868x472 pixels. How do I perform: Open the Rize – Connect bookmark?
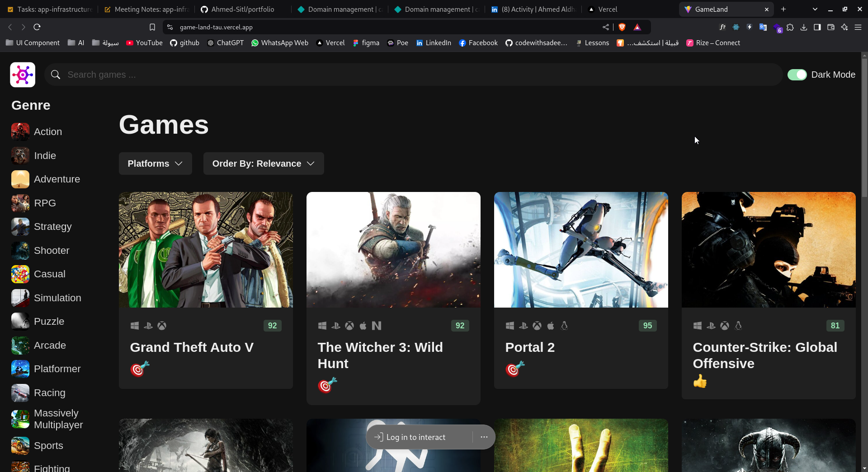(713, 43)
